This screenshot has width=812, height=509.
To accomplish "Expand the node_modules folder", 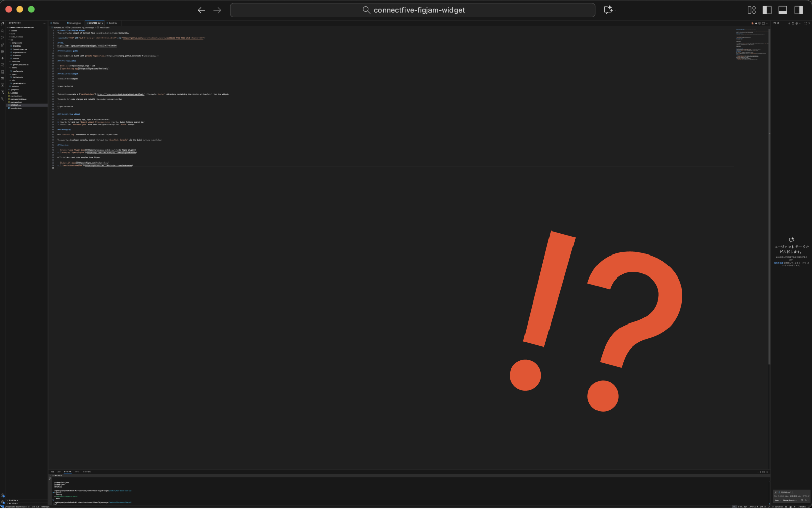I will click(16, 37).
